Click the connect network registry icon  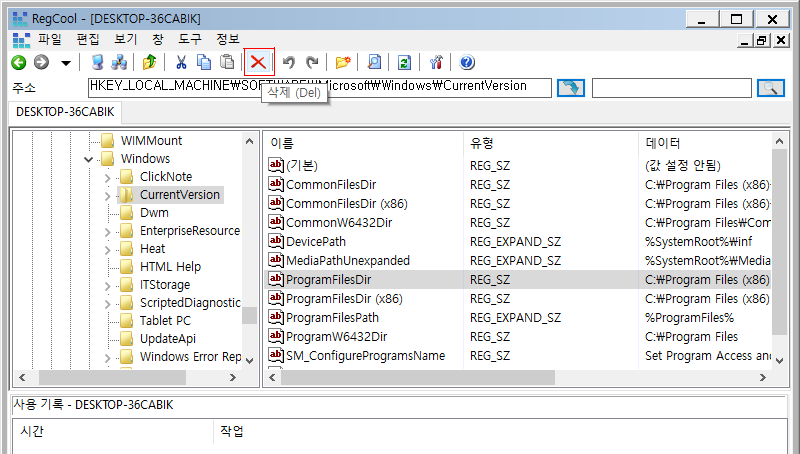119,63
